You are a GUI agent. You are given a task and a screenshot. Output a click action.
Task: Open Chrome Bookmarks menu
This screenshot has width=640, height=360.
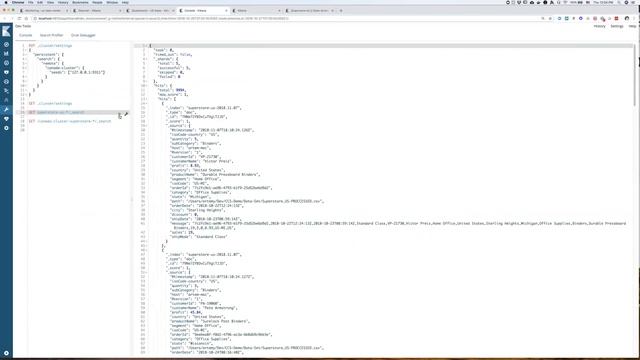[80, 2]
